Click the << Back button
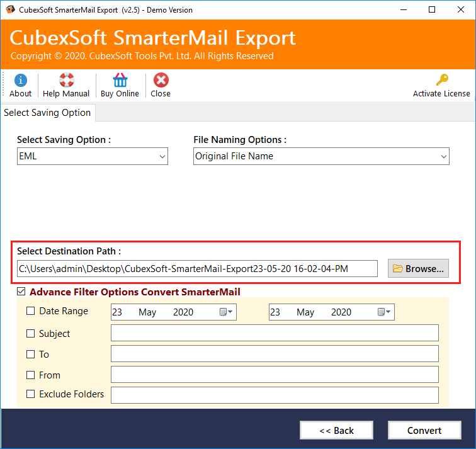The image size is (476, 449). [336, 430]
